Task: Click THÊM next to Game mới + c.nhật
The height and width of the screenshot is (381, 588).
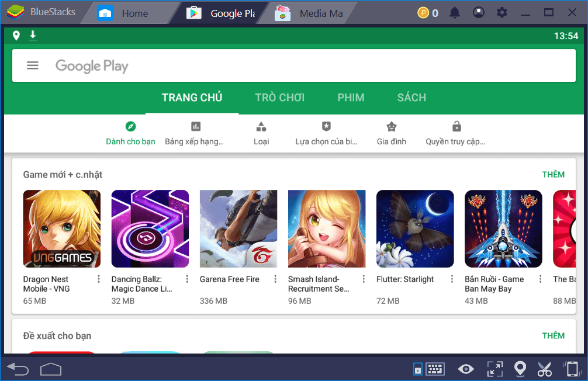Action: 553,174
